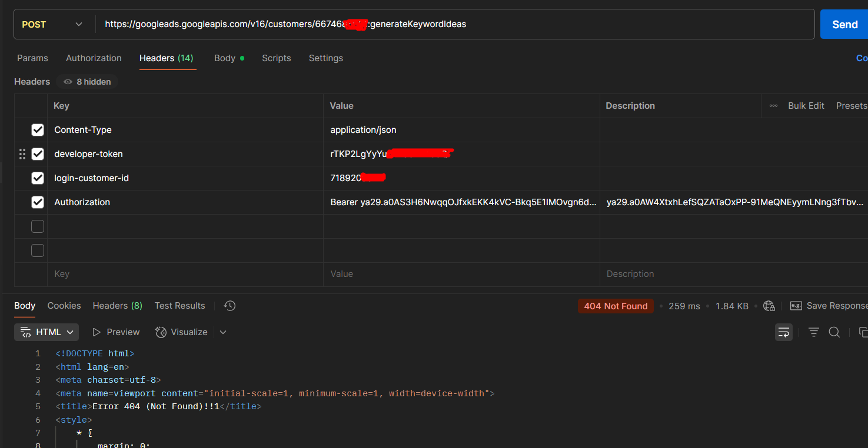Click the 259 ms response time
Viewport: 868px width, 448px height.
[x=684, y=306]
